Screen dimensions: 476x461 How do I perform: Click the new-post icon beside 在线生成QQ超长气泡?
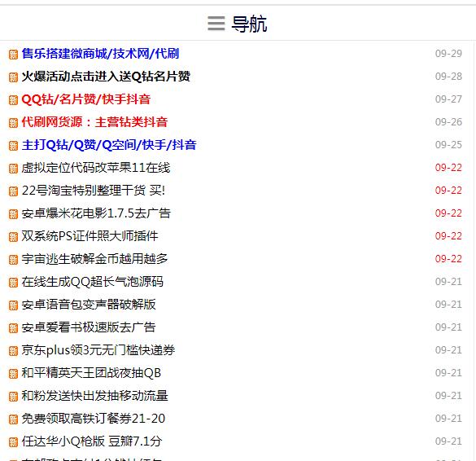13,283
